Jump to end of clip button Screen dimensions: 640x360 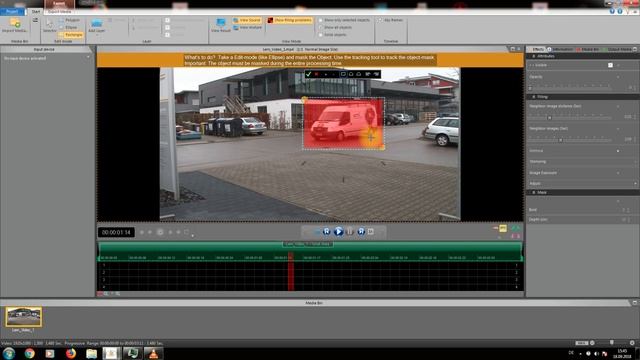(x=371, y=231)
